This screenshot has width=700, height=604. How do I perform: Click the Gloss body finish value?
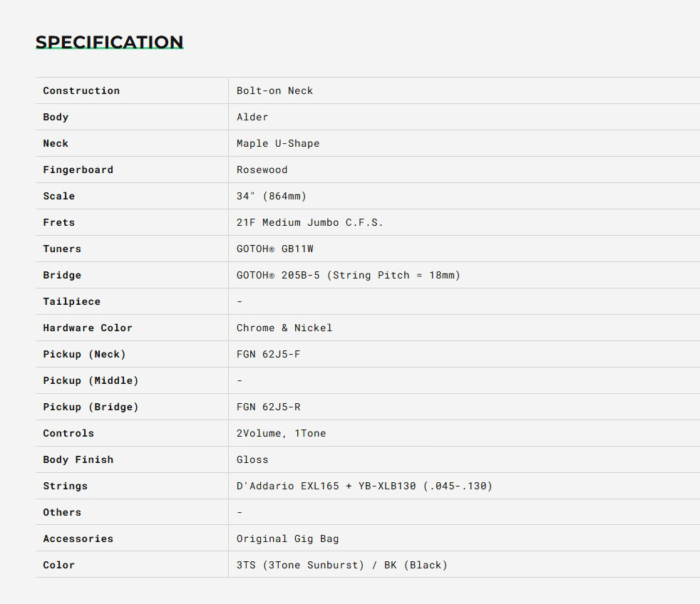point(252,459)
